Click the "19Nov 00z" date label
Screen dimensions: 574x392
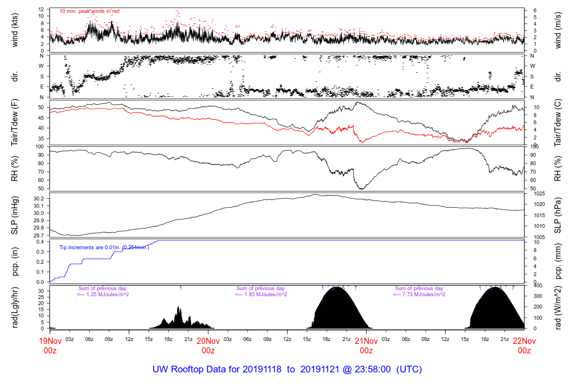point(50,346)
